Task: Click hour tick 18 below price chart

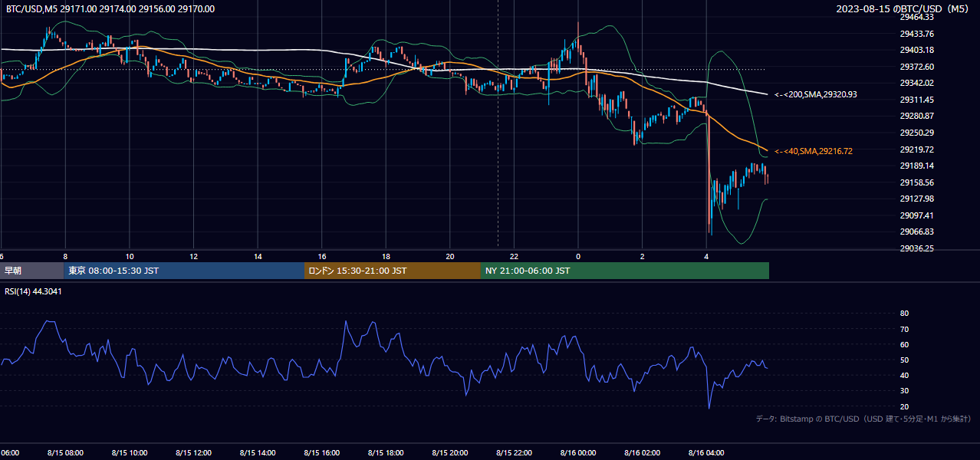Action: (x=386, y=256)
